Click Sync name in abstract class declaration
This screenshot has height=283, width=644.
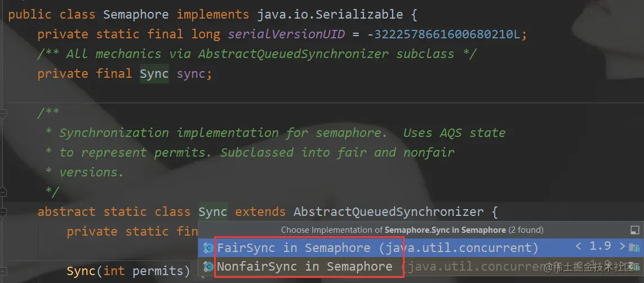[213, 212]
